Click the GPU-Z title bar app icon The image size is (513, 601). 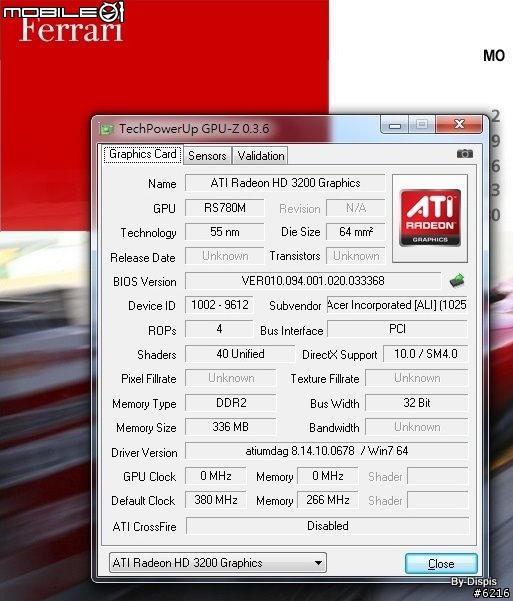click(x=107, y=129)
